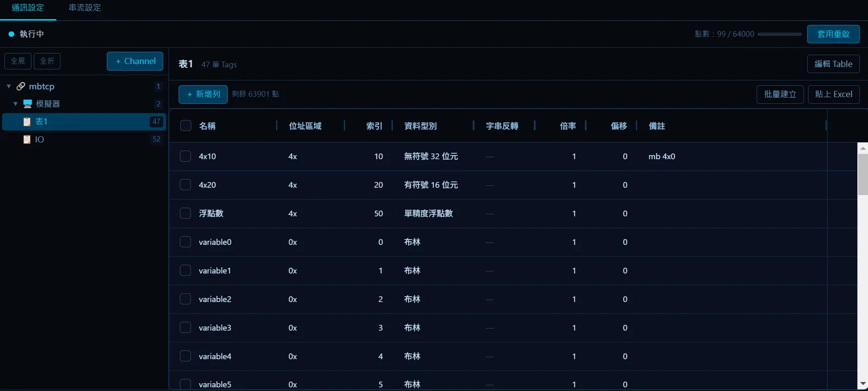Click the 名稱 column header
This screenshot has width=868, height=391.
point(207,126)
